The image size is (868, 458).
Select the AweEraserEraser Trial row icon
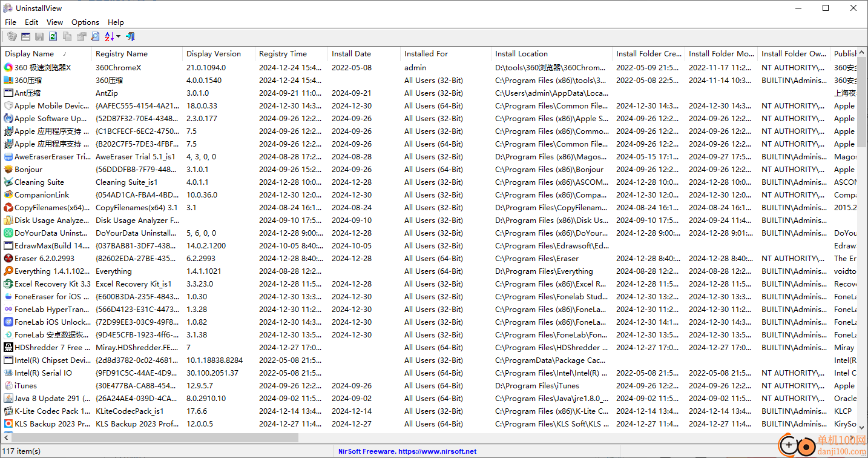click(x=8, y=157)
